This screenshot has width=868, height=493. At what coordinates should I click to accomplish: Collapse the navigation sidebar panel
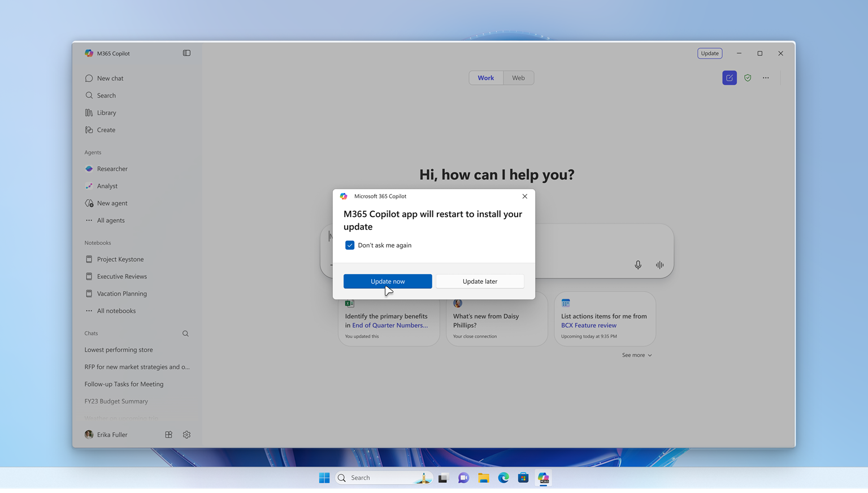point(186,53)
